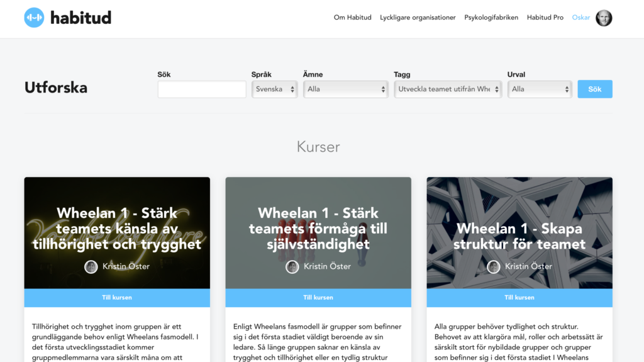Viewport: 644px width, 362px height.
Task: Click the Oskar user name link
Action: point(580,18)
